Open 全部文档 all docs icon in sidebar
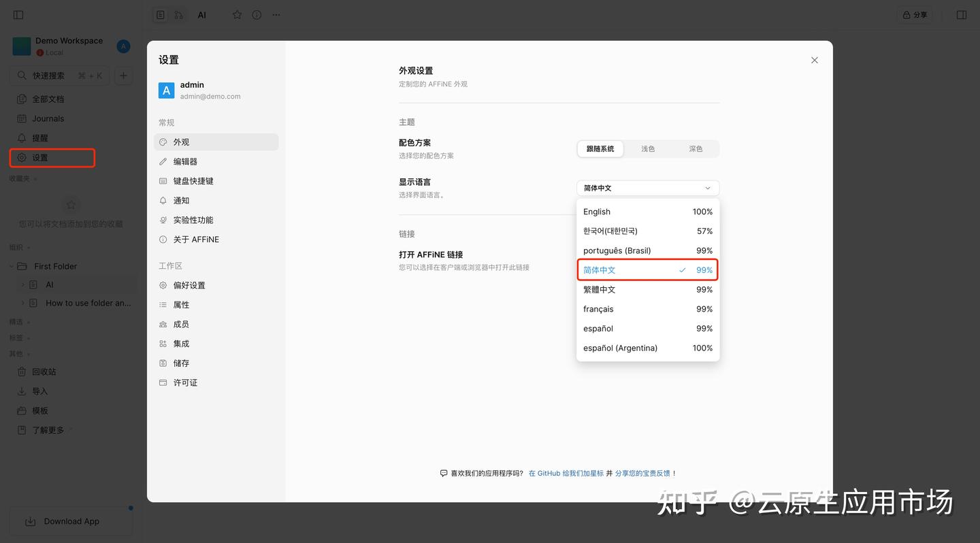The image size is (980, 543). pos(22,99)
